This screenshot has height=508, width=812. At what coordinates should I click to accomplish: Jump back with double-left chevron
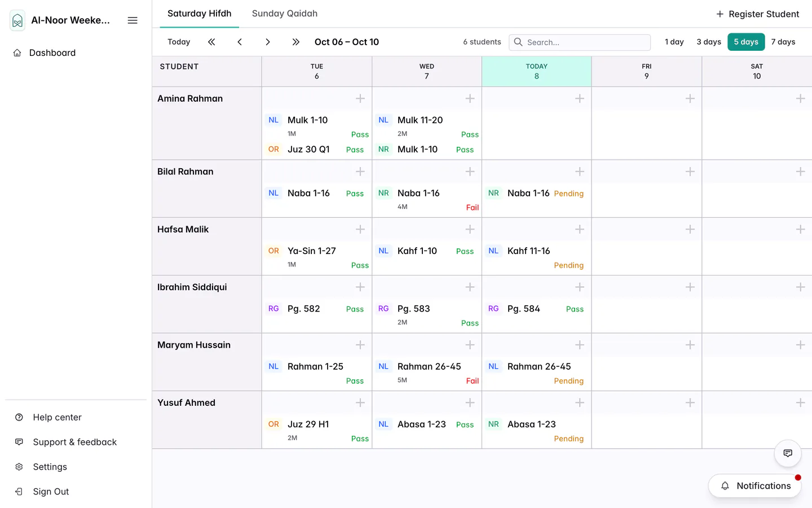coord(211,42)
